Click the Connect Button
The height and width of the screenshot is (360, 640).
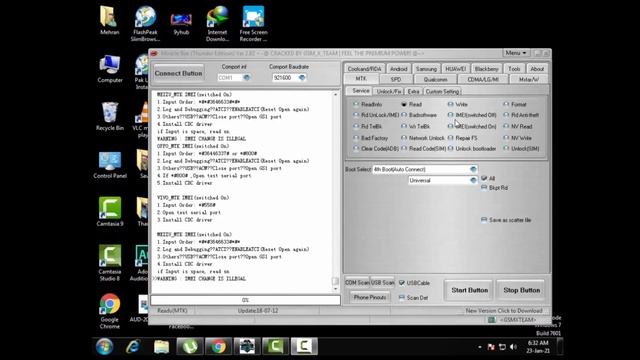(178, 73)
